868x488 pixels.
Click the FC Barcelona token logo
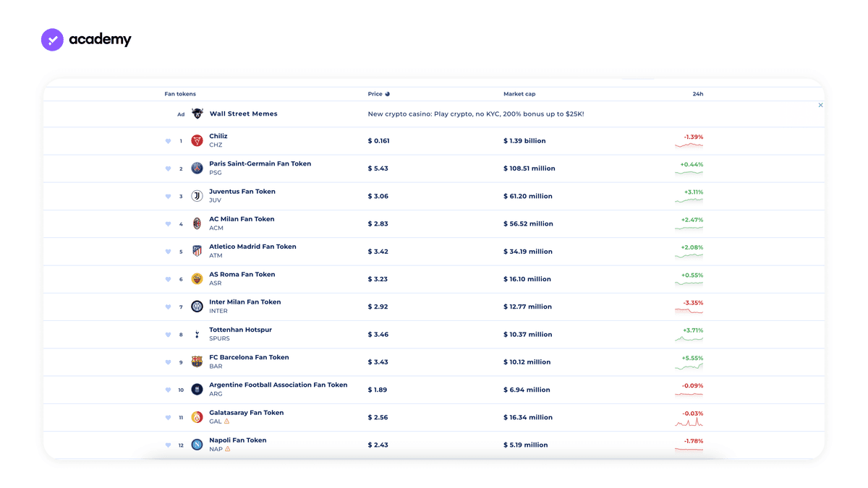tap(197, 361)
